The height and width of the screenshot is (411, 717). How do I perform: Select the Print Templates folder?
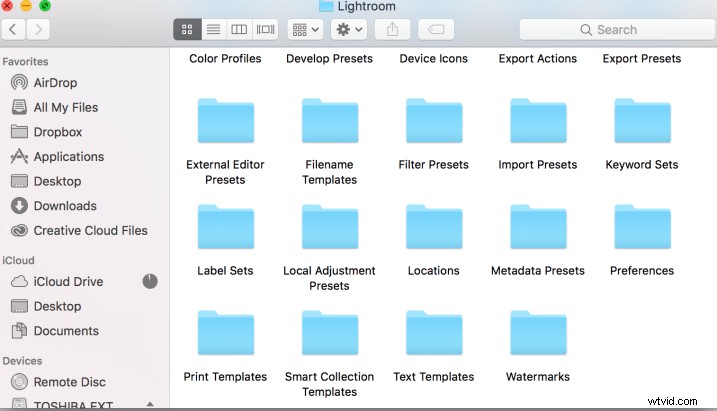coord(225,333)
